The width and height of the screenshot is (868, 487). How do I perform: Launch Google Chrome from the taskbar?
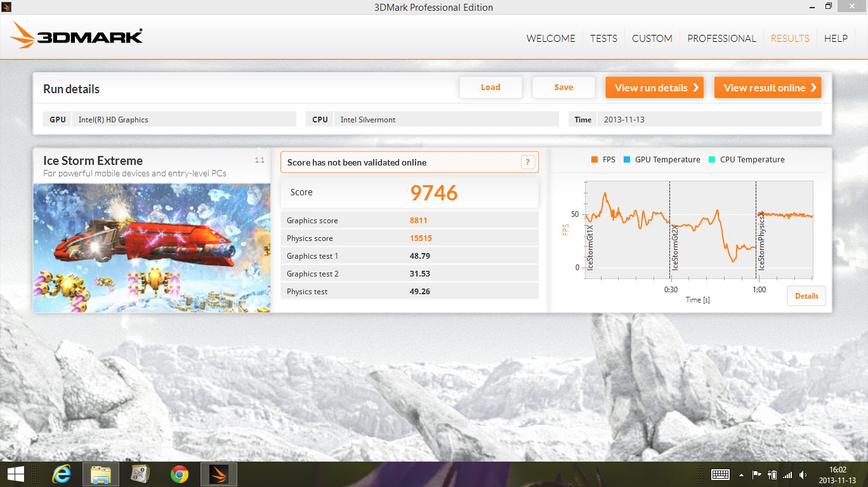click(x=180, y=474)
